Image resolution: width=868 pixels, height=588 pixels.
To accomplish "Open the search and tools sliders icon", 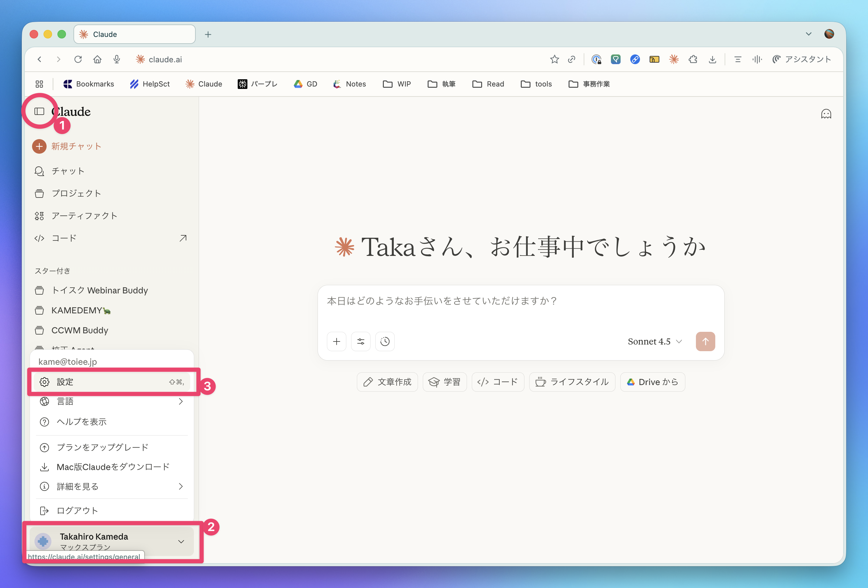I will coord(361,341).
